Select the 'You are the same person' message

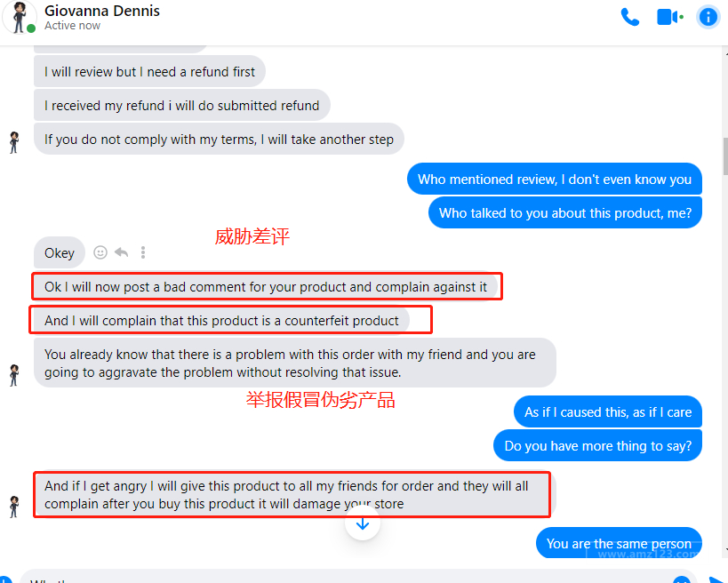619,543
